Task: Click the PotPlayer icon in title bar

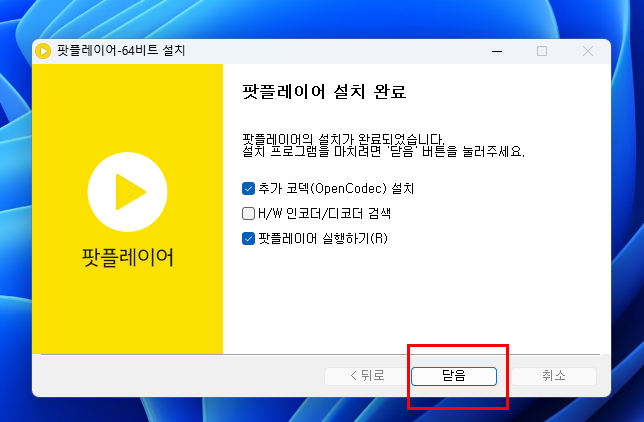Action: pyautogui.click(x=43, y=51)
